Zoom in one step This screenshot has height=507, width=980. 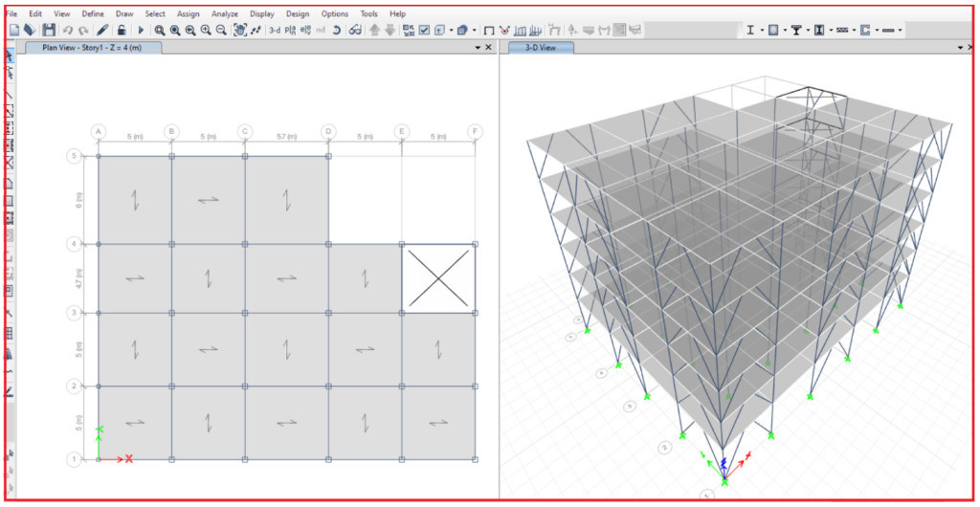tap(205, 30)
